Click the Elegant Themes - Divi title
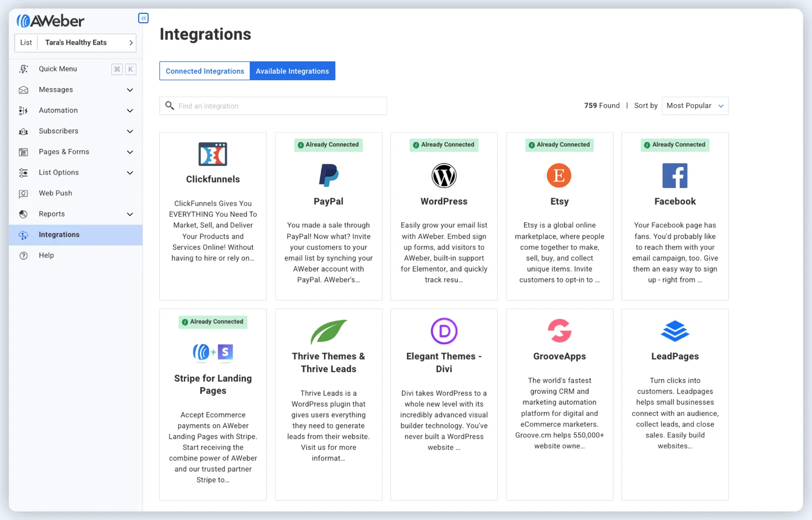The image size is (812, 520). pyautogui.click(x=444, y=363)
